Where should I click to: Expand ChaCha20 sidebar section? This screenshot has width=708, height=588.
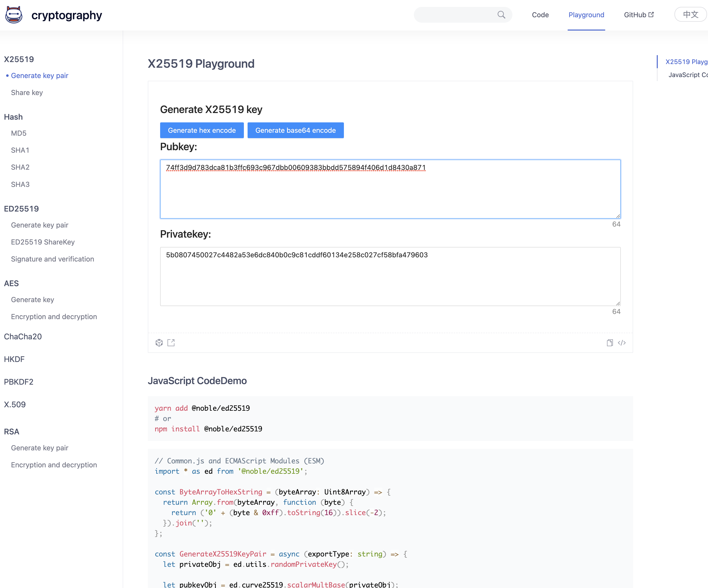coord(23,337)
